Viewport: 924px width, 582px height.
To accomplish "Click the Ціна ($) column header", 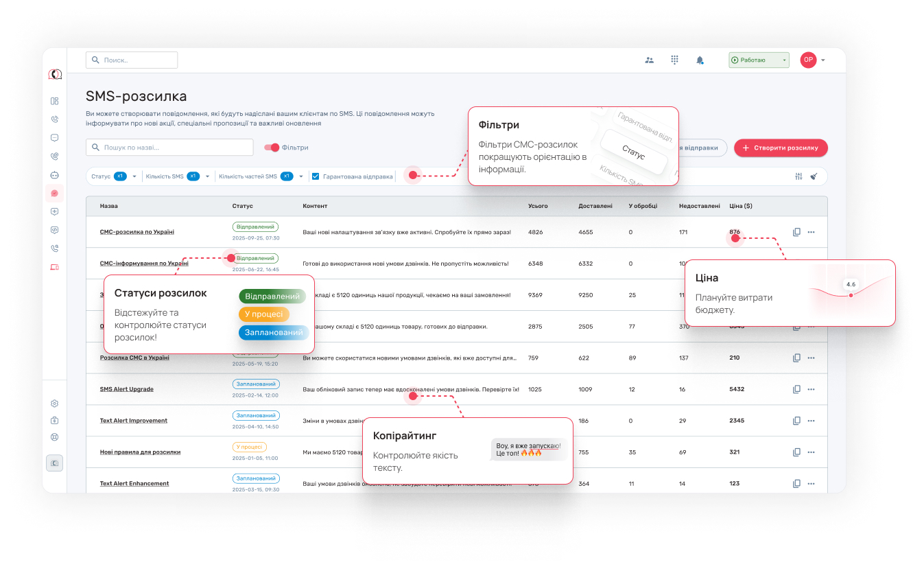I will 740,206.
